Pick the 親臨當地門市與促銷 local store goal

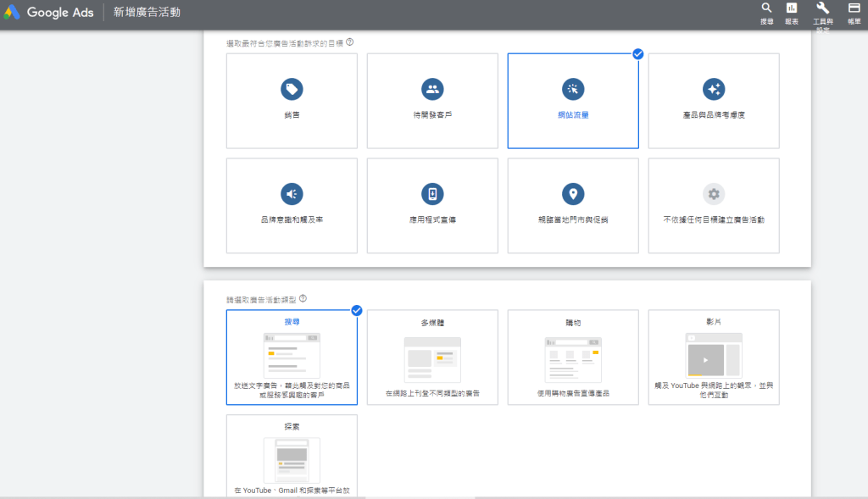pos(573,205)
